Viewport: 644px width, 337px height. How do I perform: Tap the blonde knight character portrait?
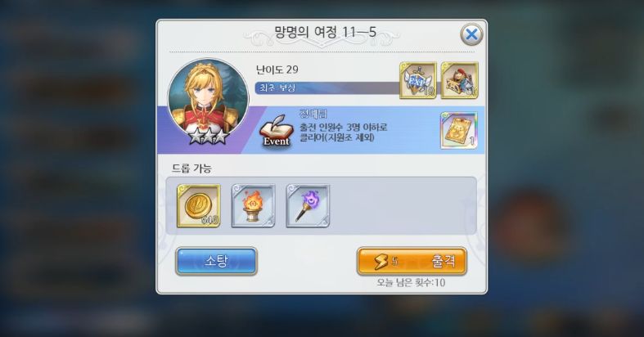(208, 101)
